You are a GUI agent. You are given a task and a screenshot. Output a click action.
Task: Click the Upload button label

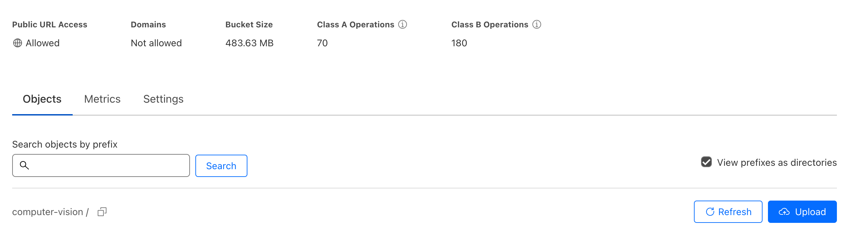[x=810, y=212]
